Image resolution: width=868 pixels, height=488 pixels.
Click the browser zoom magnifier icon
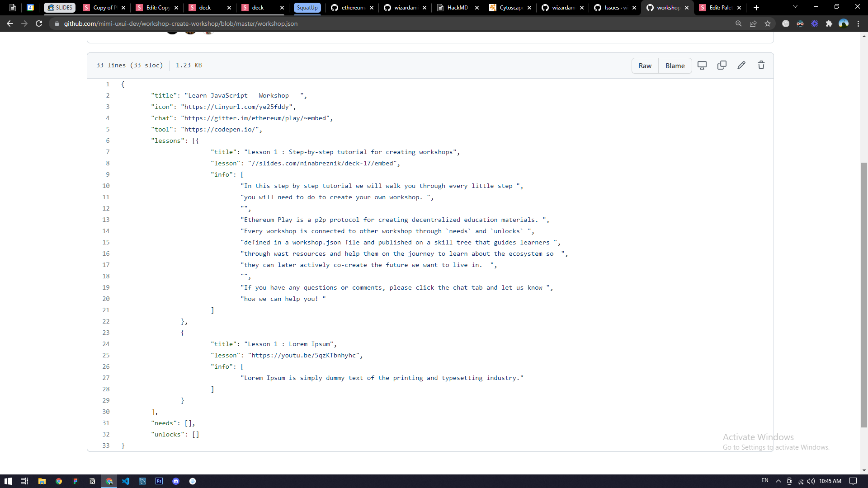pos(739,23)
